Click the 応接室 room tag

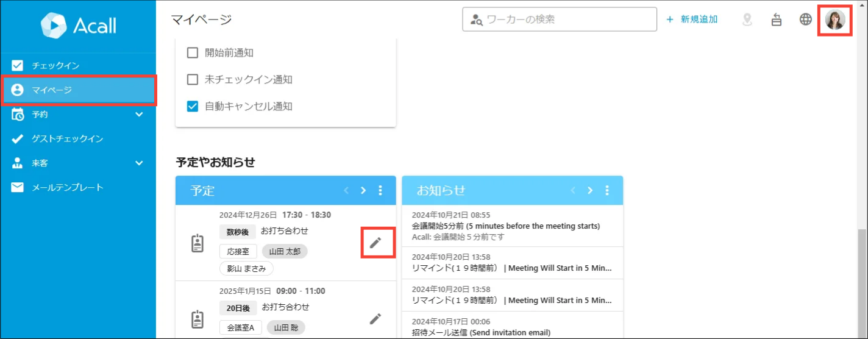pyautogui.click(x=238, y=251)
